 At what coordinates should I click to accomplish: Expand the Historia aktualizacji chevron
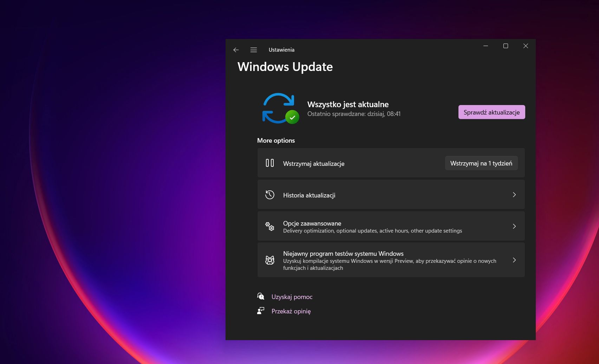click(514, 194)
